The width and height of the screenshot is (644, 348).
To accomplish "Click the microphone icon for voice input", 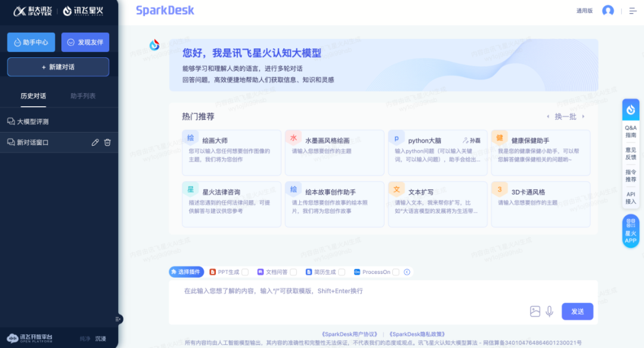I will (x=549, y=311).
